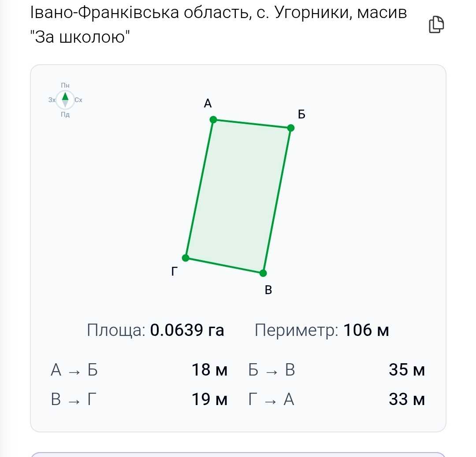
Task: Click the Б–В right edge of plot
Action: point(277,200)
